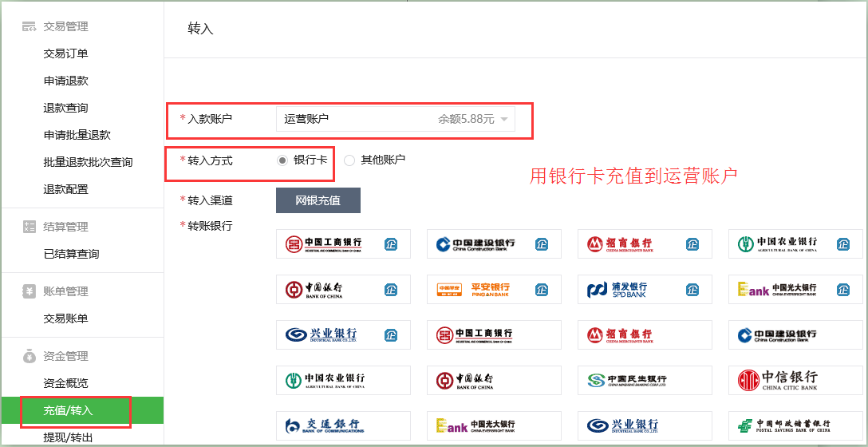The height and width of the screenshot is (447, 868).
Task: Pick 中国农业银行 without enterprise badge
Action: (343, 380)
